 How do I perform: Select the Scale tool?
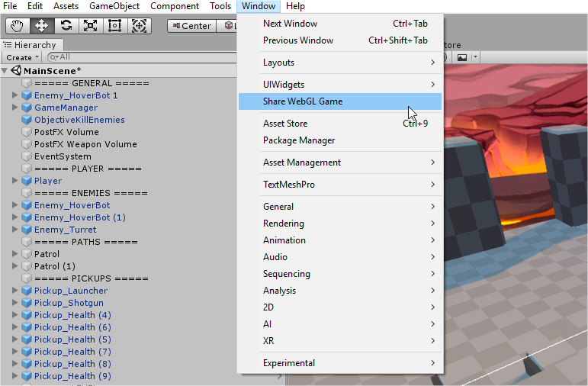coord(90,25)
